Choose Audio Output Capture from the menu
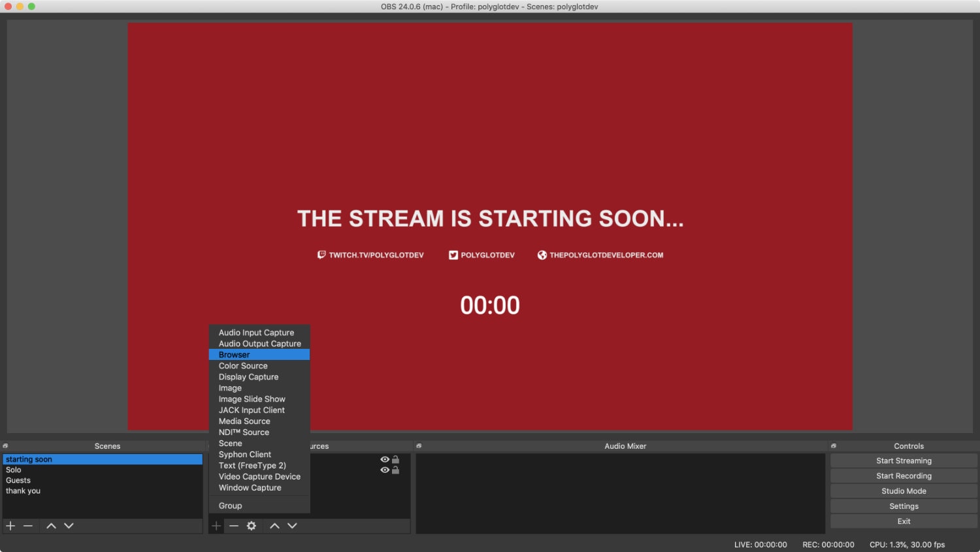 [259, 344]
